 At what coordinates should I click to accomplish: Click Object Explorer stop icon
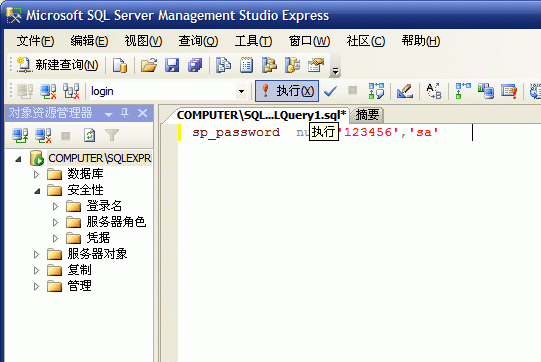[66, 136]
